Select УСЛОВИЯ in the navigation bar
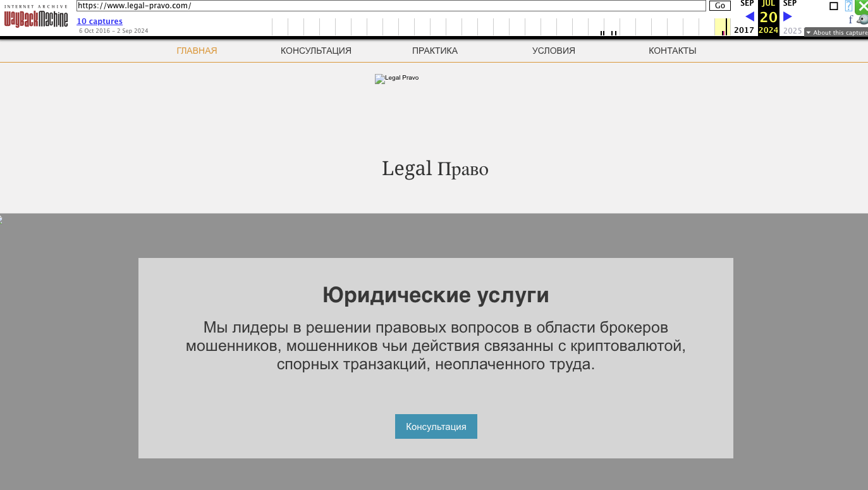 click(554, 51)
